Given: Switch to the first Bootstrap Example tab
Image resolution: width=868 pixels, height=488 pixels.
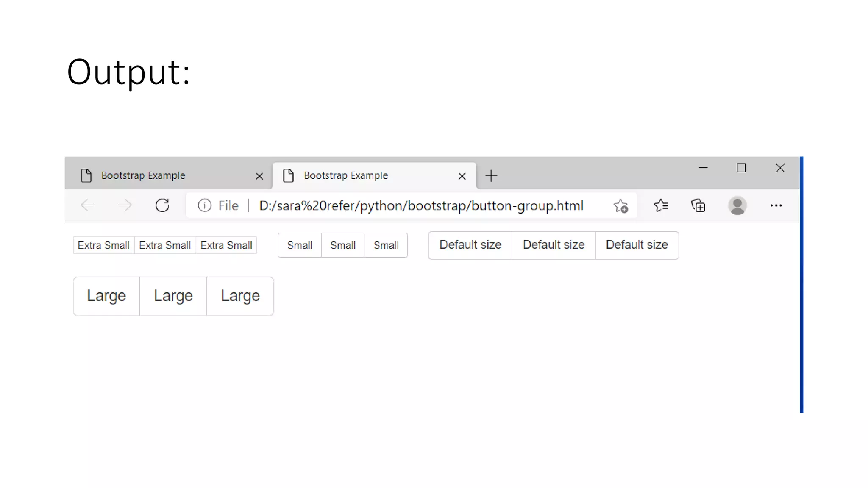Looking at the screenshot, I should tap(143, 175).
